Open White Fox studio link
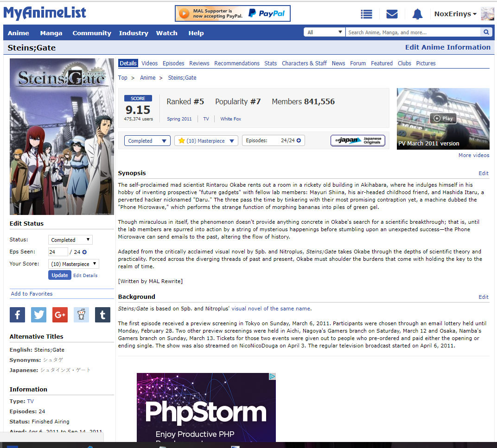This screenshot has width=497, height=448. [x=231, y=119]
